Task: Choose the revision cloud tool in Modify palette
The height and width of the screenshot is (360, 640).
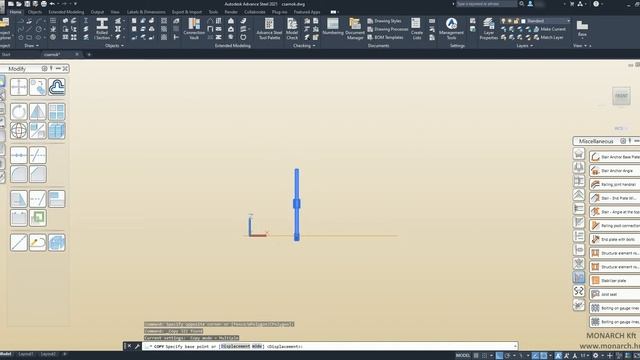Action: 57,87
